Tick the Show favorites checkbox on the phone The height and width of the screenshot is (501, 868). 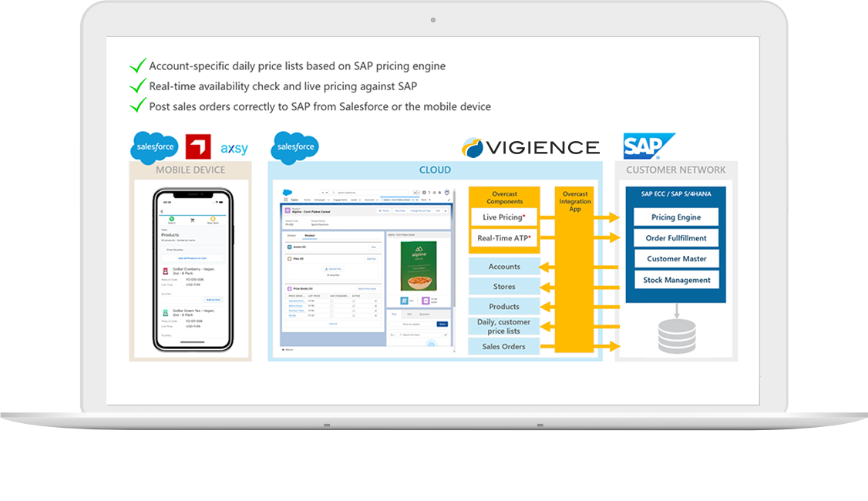click(x=163, y=250)
